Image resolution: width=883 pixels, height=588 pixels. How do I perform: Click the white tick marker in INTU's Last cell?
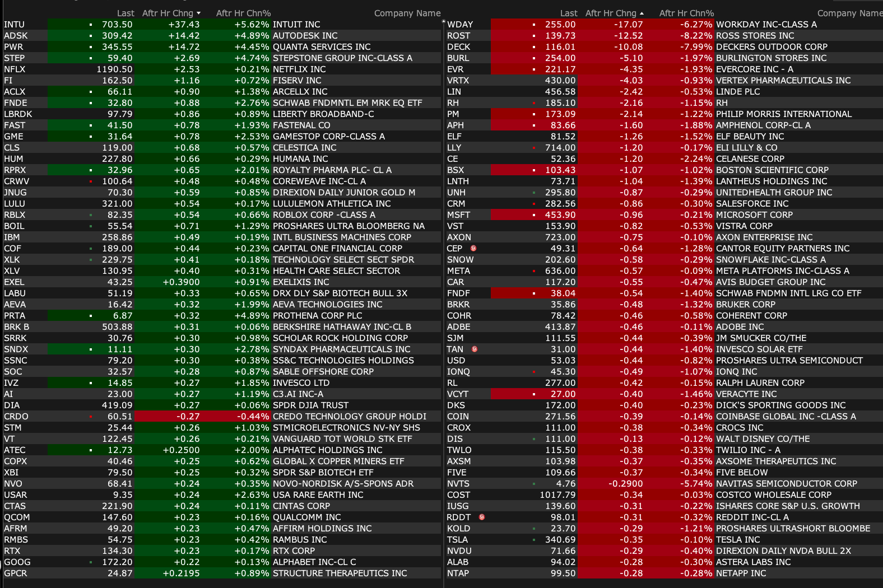point(91,25)
